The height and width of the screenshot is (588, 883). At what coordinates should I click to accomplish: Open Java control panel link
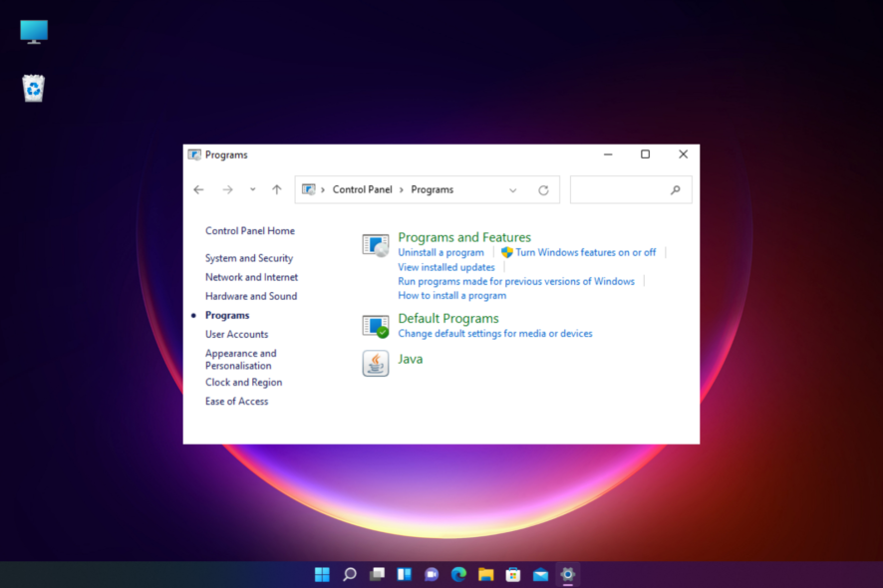(410, 360)
